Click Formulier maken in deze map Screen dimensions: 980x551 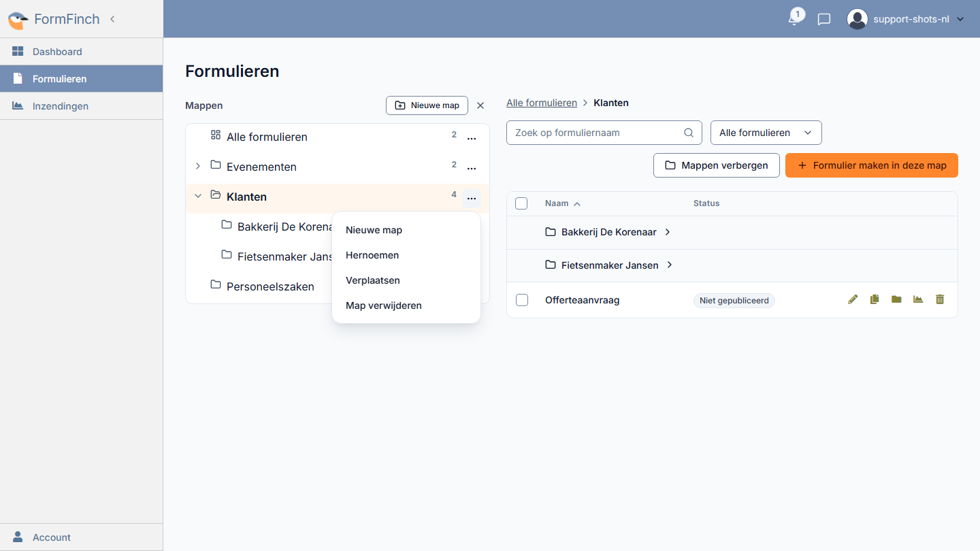pos(872,165)
